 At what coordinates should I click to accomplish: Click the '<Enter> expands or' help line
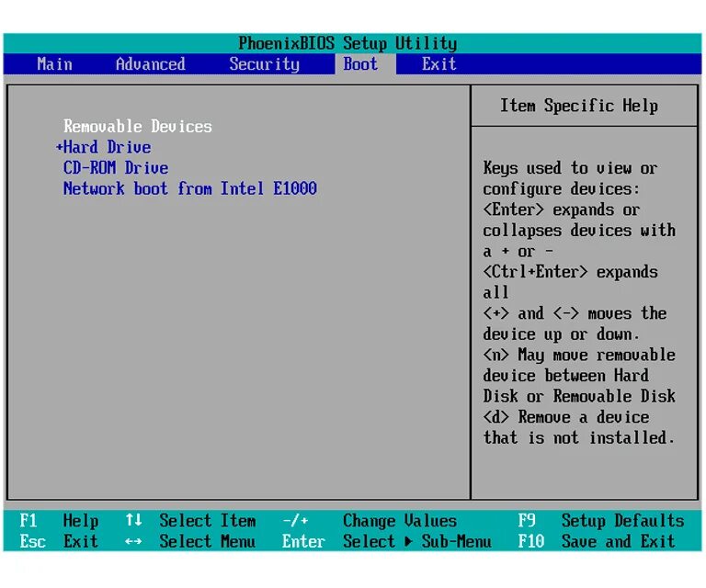pos(562,209)
